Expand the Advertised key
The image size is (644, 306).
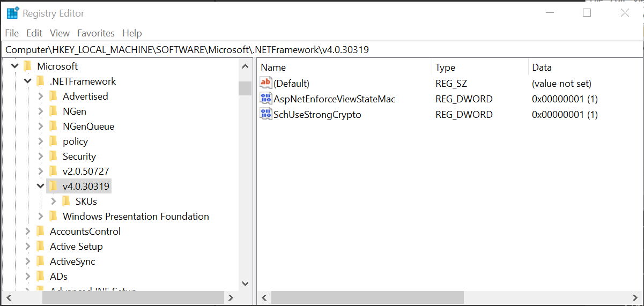[x=40, y=96]
